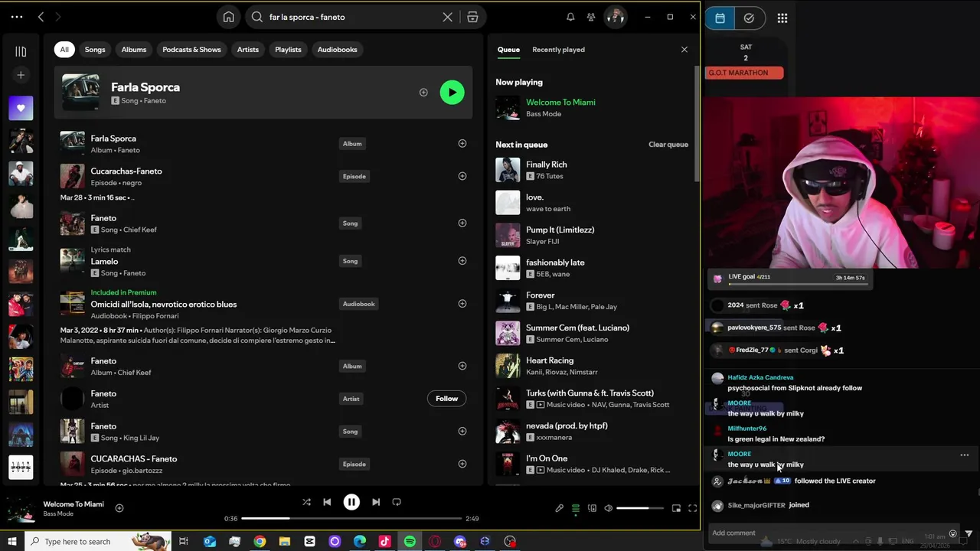Toggle repeat mode

pos(397,502)
